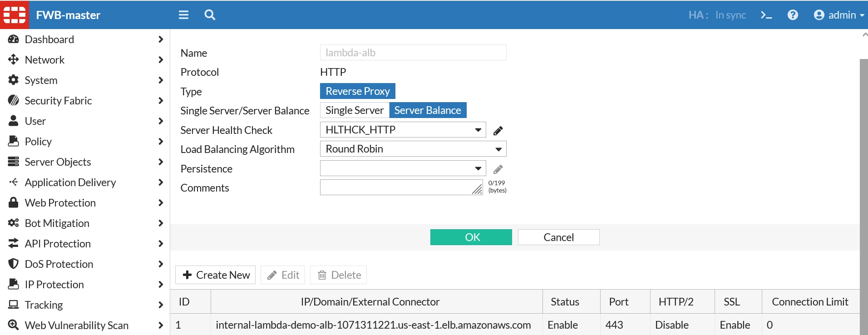Viewport: 868px width, 335px height.
Task: Click the Security Fabric icon
Action: point(14,100)
